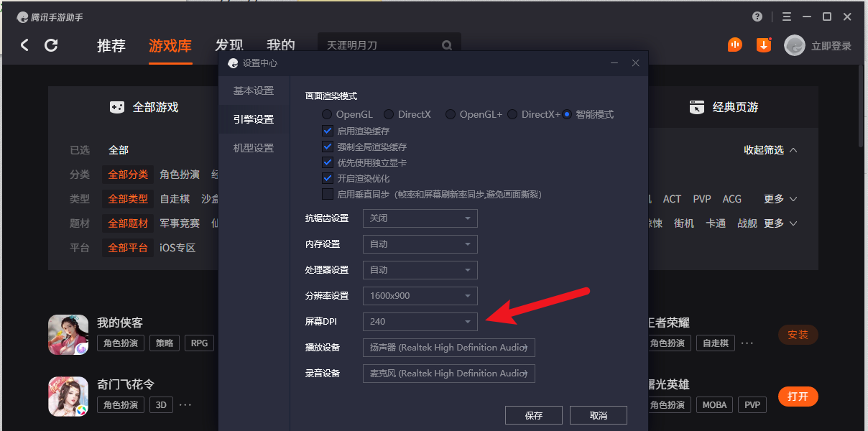Click the user avatar icon
Image resolution: width=868 pixels, height=431 pixels.
(794, 45)
